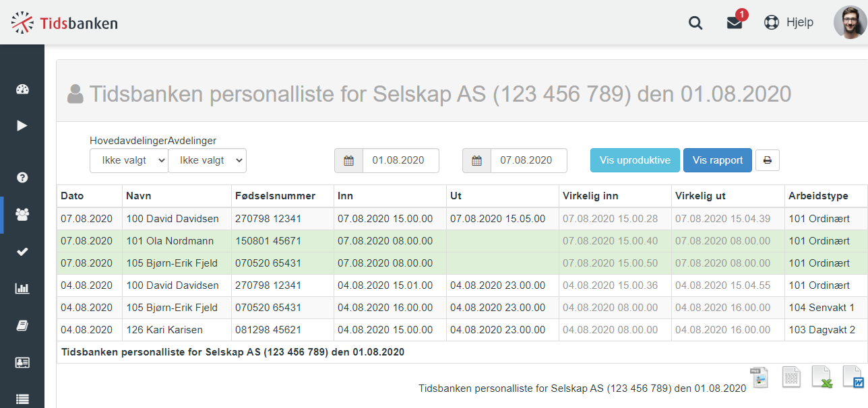868x408 pixels.
Task: Click calendar icon beside 07.08.2020 date
Action: (x=476, y=160)
